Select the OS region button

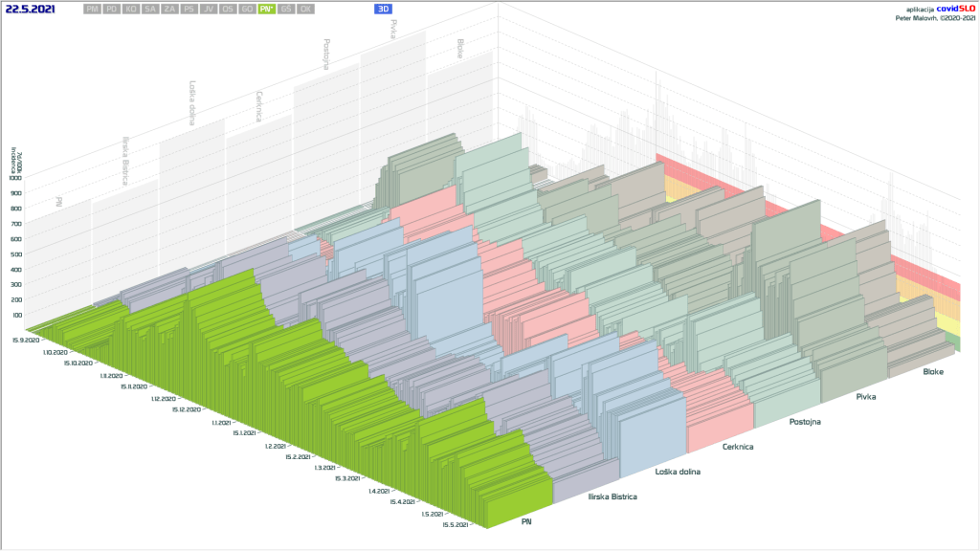227,9
